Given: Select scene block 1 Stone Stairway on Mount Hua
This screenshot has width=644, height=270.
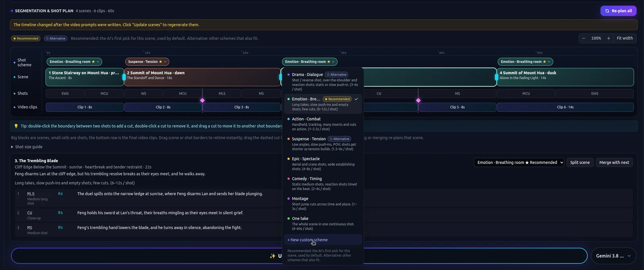Looking at the screenshot, I should (x=84, y=77).
